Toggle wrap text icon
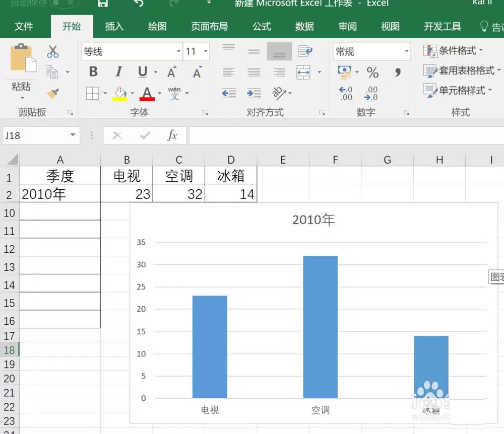Screen dimensions: 504x434 click(305, 51)
